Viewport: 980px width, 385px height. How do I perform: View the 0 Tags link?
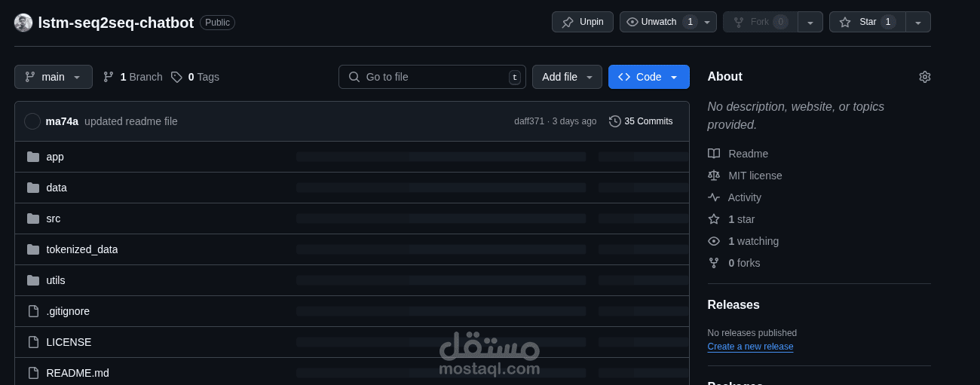195,77
